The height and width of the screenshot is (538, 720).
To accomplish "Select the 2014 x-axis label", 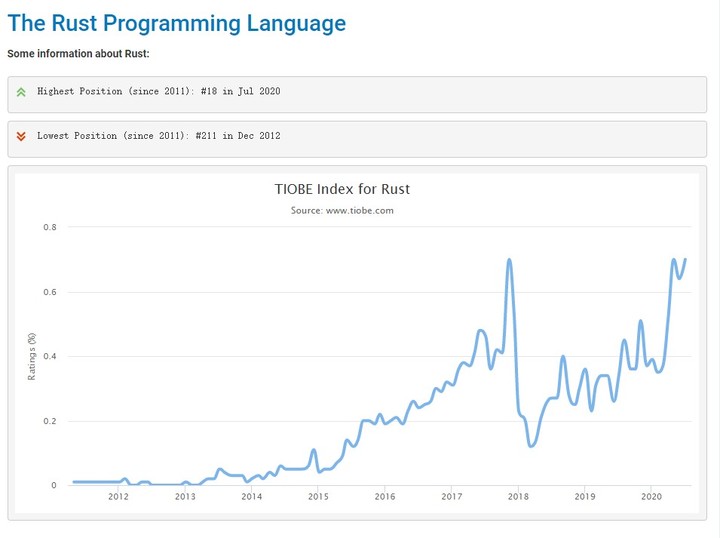I will tap(251, 496).
